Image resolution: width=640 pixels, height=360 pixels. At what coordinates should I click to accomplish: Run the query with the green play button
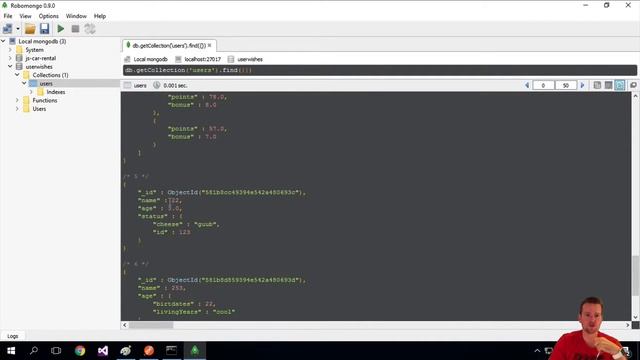[61, 29]
